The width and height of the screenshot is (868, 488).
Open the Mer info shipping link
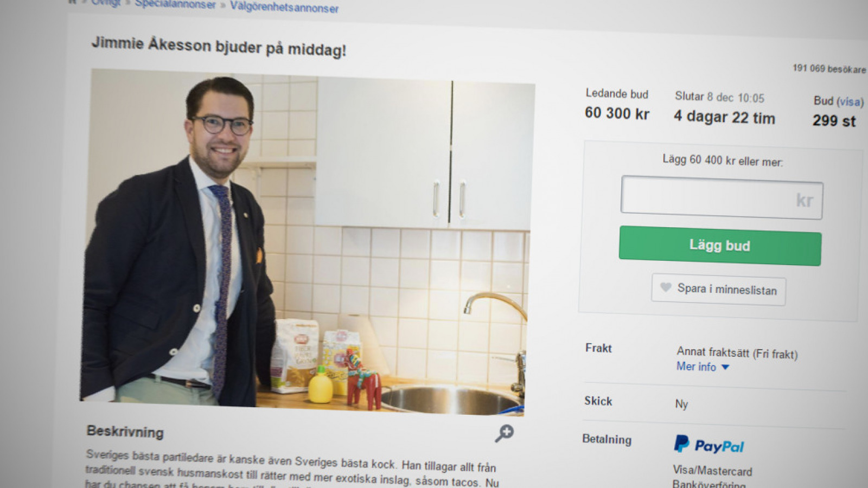pos(696,367)
